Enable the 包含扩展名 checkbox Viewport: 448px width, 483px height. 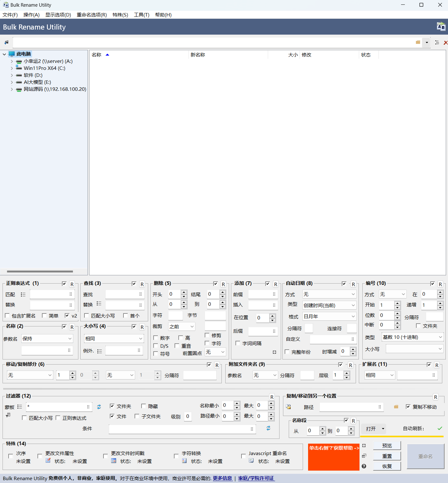pyautogui.click(x=7, y=316)
